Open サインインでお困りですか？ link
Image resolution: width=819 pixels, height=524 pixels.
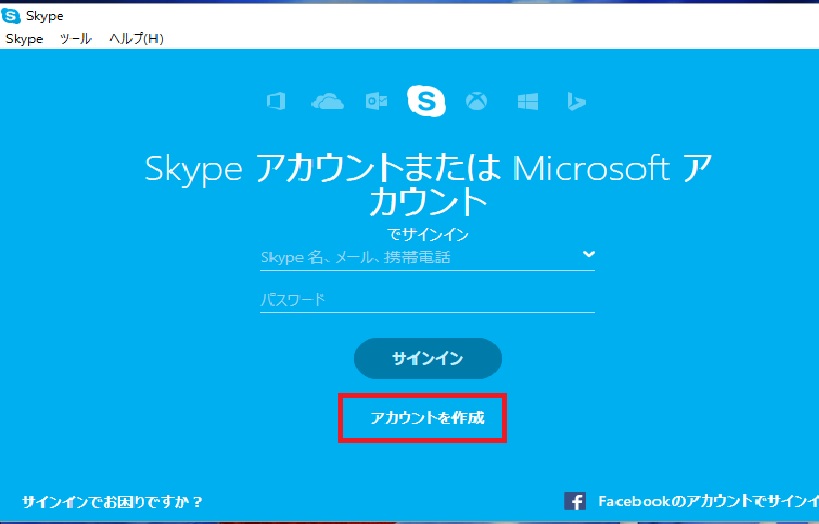tap(112, 502)
